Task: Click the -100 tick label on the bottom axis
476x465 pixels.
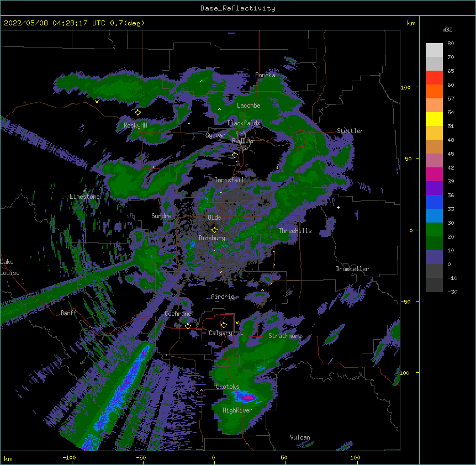Action: click(69, 457)
